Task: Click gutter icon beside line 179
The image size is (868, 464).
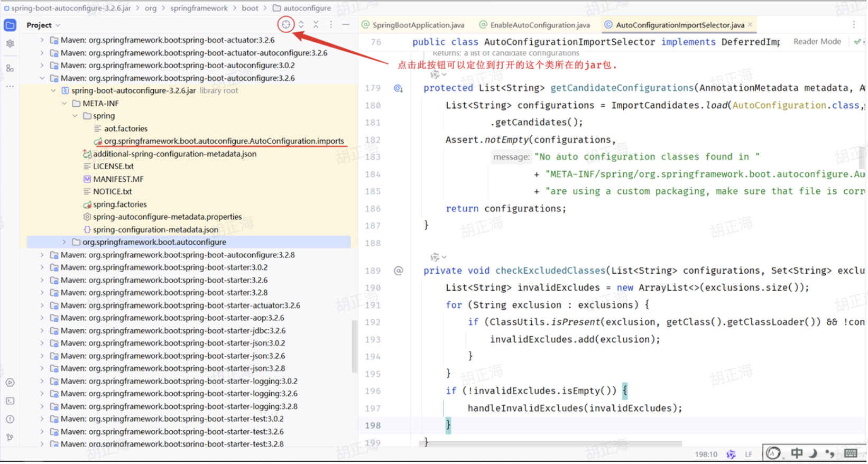Action: click(x=398, y=88)
